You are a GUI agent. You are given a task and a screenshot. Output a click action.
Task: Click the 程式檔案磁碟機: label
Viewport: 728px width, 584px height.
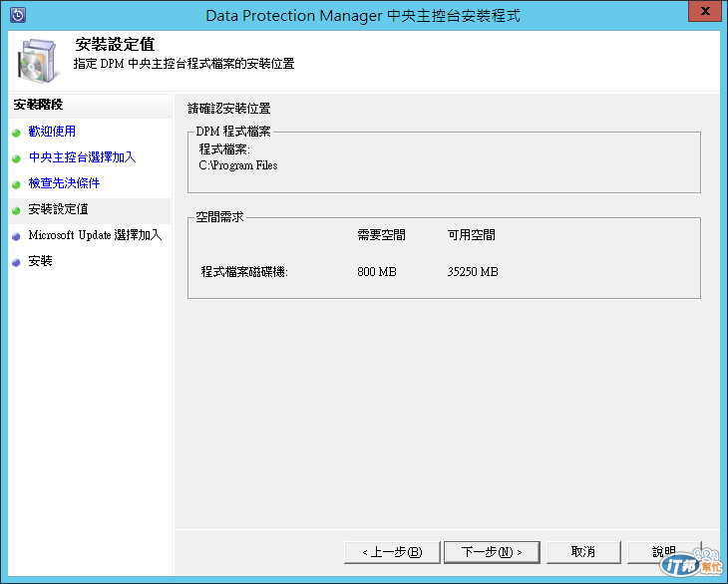coord(244,272)
